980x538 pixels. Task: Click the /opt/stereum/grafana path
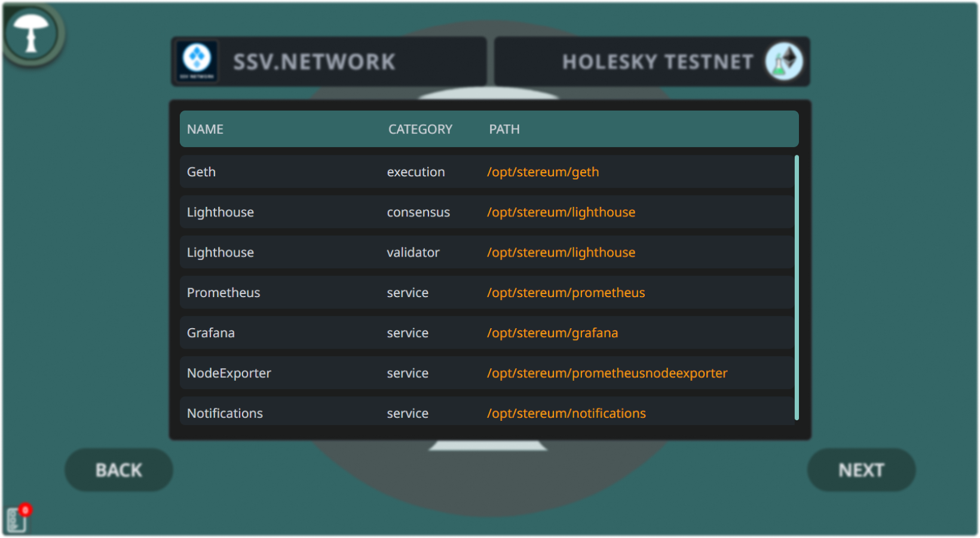coord(552,332)
